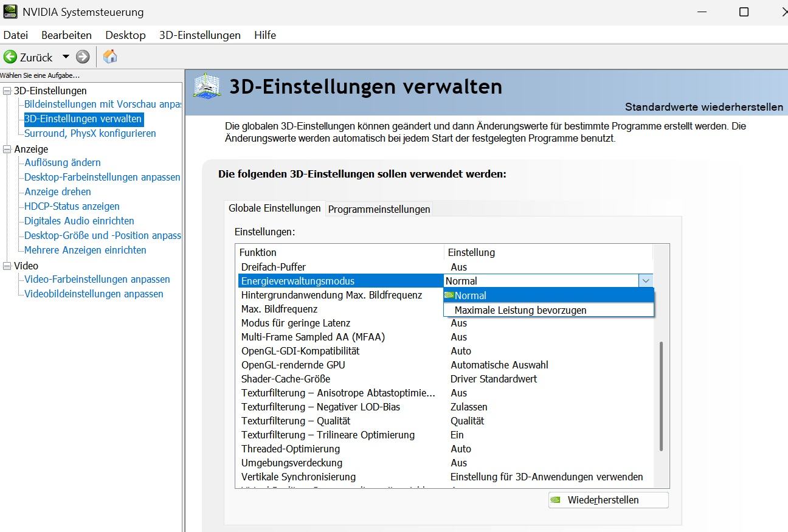Select the Dreifach-Puffer row
This screenshot has width=788, height=532.
click(444, 267)
